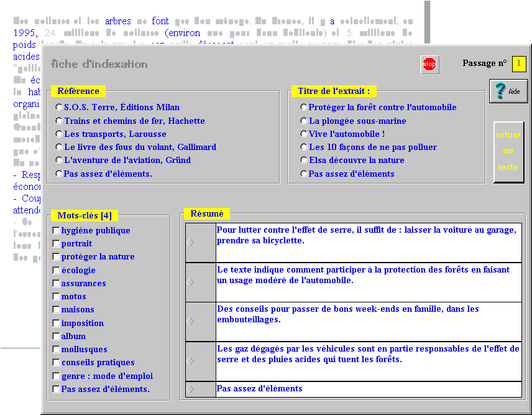The width and height of the screenshot is (532, 415).
Task: Enable the protéger la nature keyword
Action: (x=57, y=257)
